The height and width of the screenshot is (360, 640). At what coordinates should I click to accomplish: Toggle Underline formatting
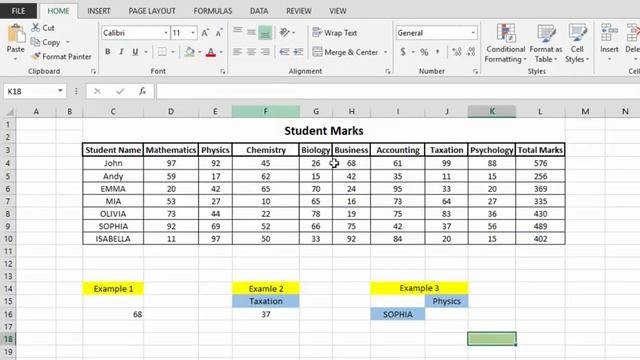(x=135, y=52)
